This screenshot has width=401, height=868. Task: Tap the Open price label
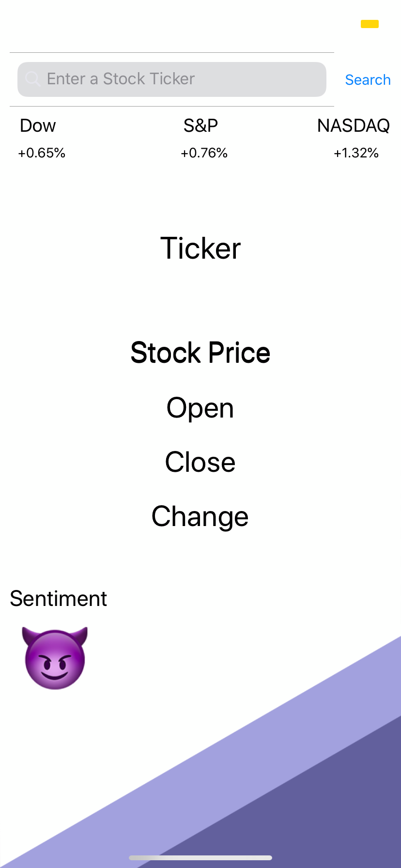point(200,408)
